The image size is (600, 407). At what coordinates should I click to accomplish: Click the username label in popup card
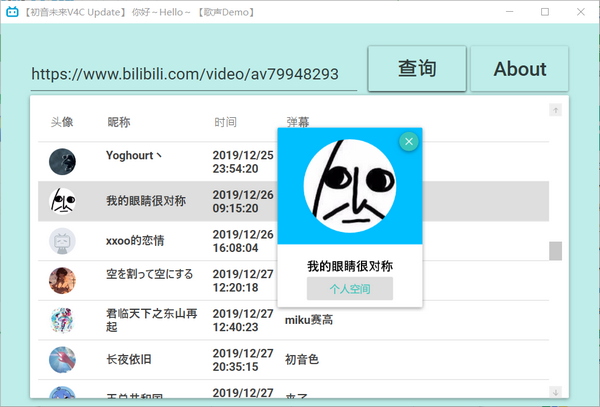point(350,266)
